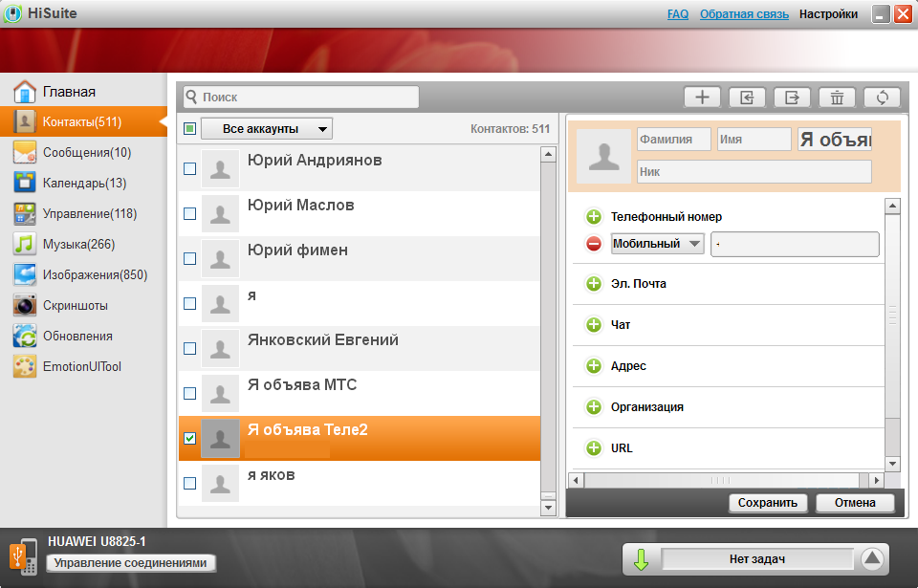Open Управление(118) apps section
The width and height of the screenshot is (918, 588).
pos(84,214)
